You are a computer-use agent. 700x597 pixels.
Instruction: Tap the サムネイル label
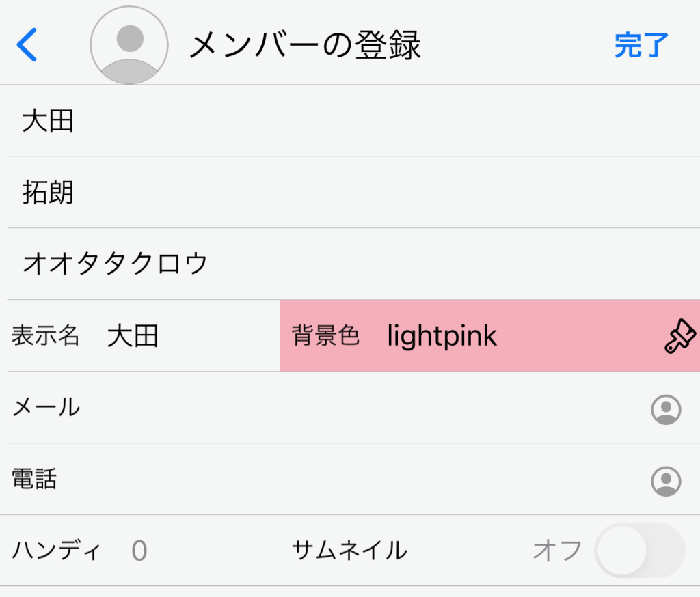[x=349, y=551]
